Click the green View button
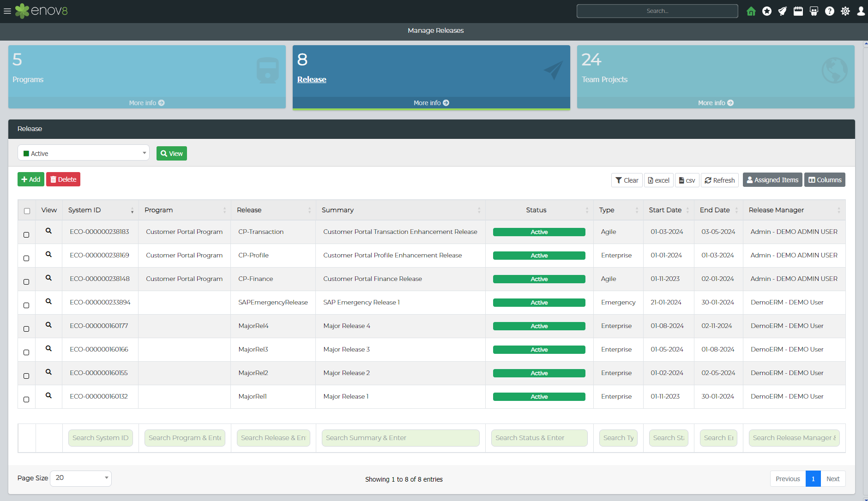Screen dimensions: 868x501 [172, 154]
